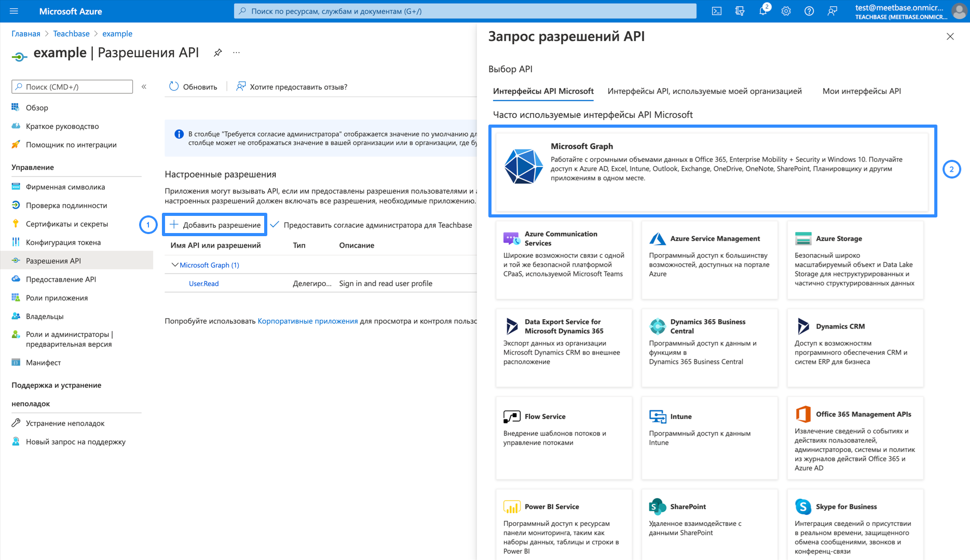Viewport: 970px width, 560px height.
Task: Click the 'Манифест' sidebar icon
Action: pos(16,362)
